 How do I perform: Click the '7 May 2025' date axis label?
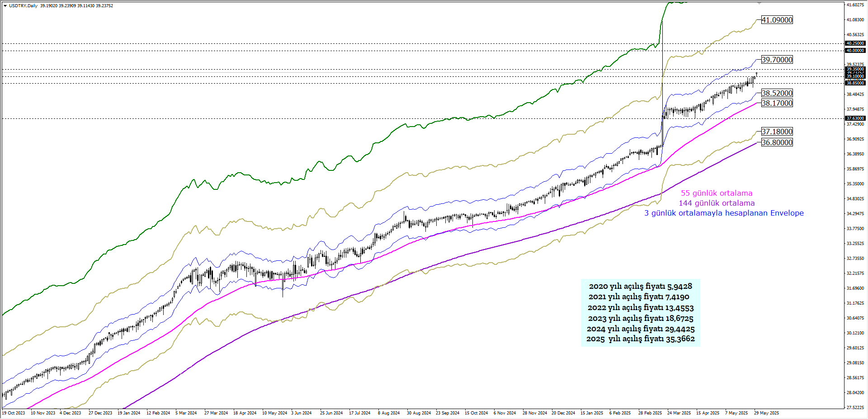736,413
